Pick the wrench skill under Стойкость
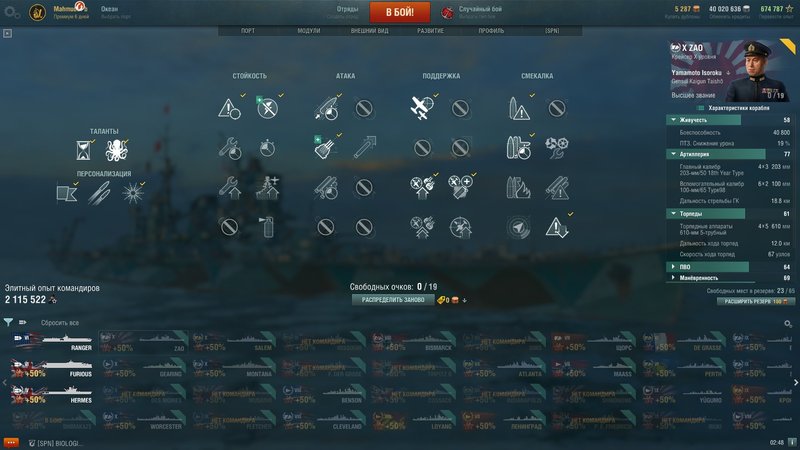The width and height of the screenshot is (800, 450). (230, 148)
